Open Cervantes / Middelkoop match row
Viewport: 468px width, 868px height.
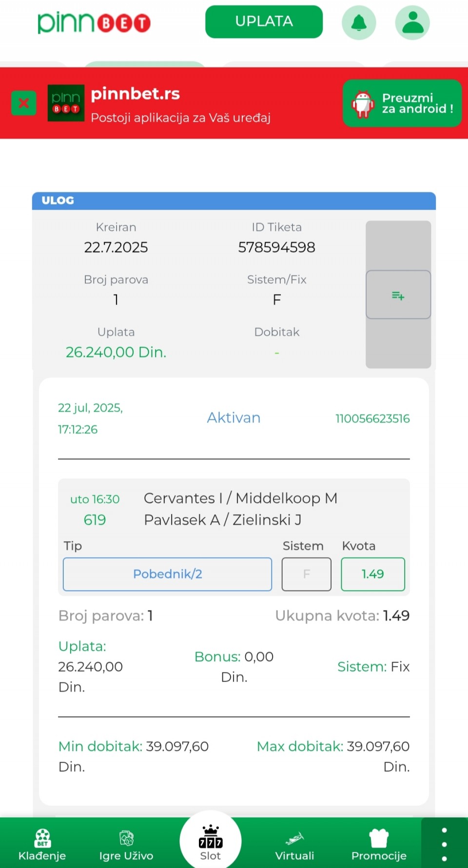pyautogui.click(x=234, y=509)
